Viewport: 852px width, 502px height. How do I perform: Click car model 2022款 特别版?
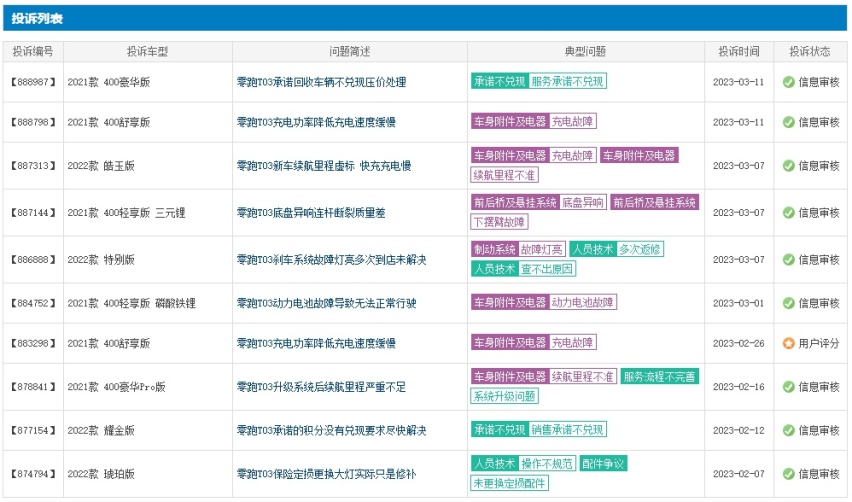pyautogui.click(x=101, y=260)
